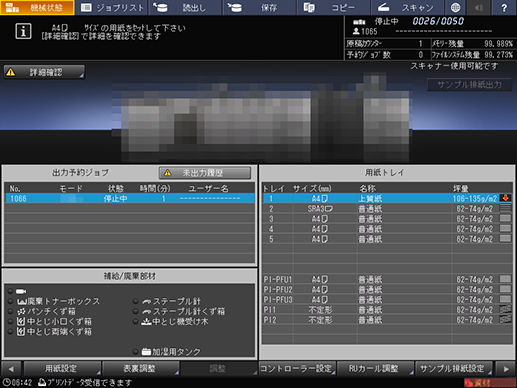Screen dimensions: 517x388
Task: Open the RUカール調整 menu
Action: 375,369
